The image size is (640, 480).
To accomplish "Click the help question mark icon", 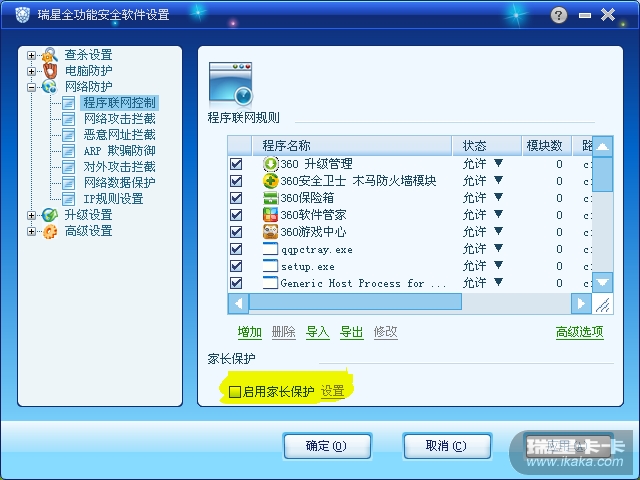I will coord(559,16).
